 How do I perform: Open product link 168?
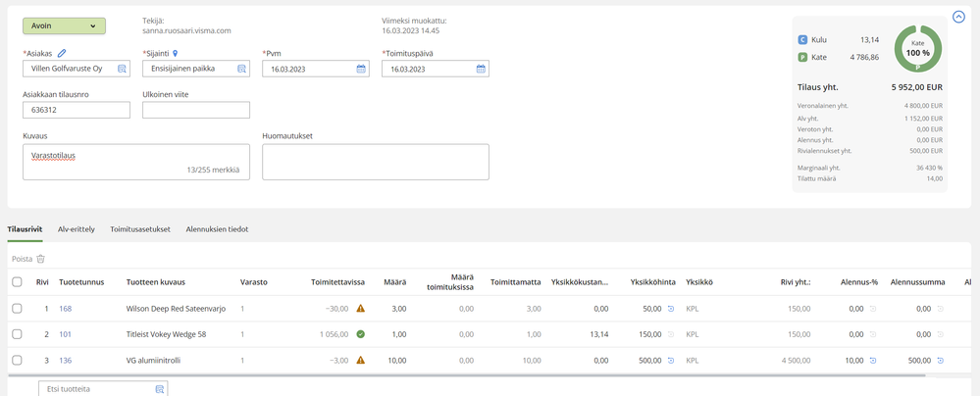click(x=65, y=309)
